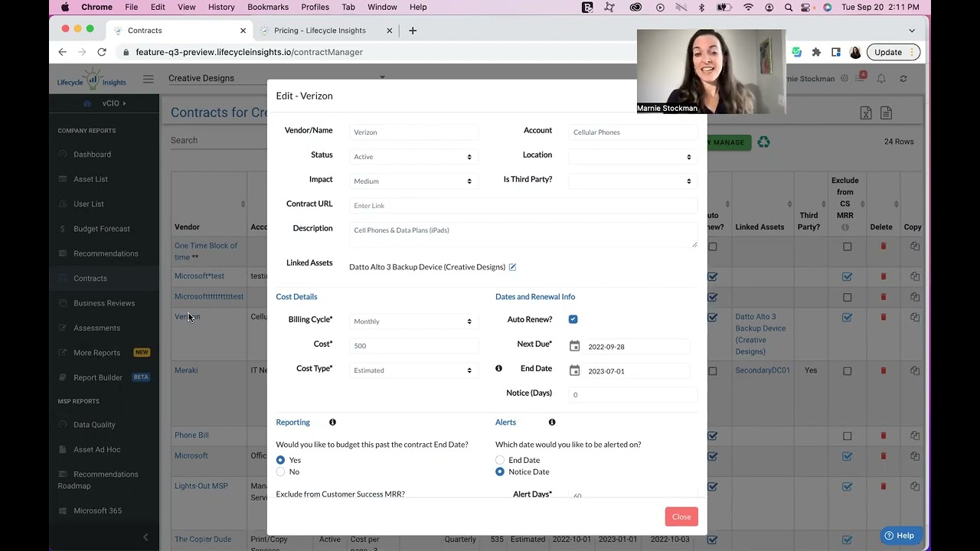Click the Cost input field
The width and height of the screenshot is (980, 551).
(x=413, y=346)
